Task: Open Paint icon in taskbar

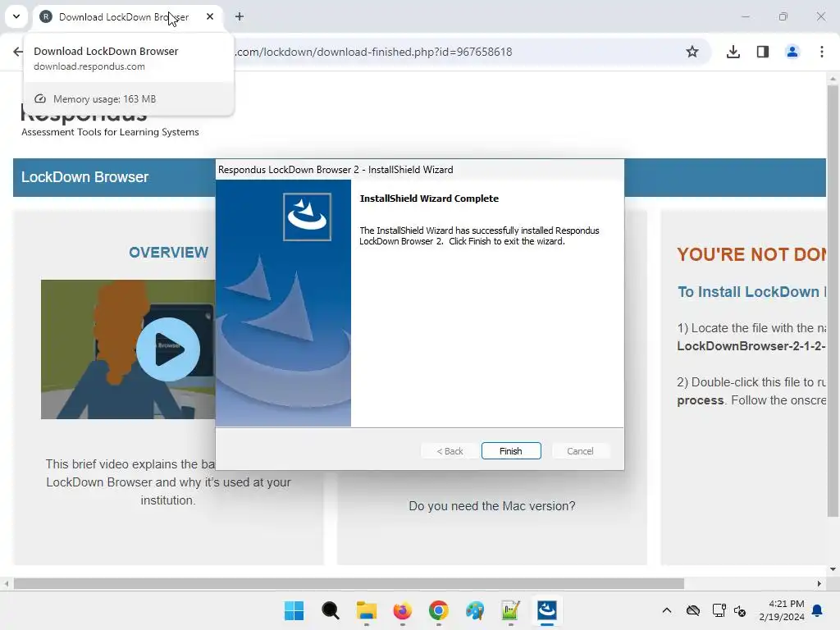Action: point(475,610)
